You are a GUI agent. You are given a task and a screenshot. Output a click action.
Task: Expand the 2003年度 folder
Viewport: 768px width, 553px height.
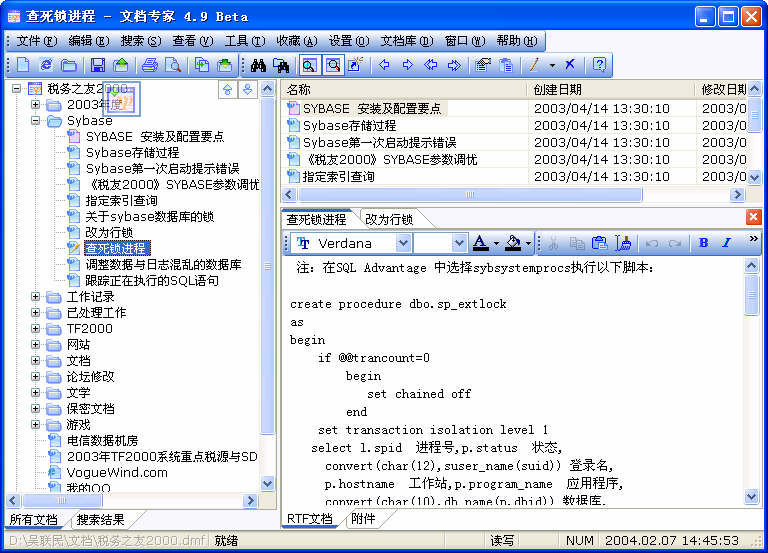35,104
